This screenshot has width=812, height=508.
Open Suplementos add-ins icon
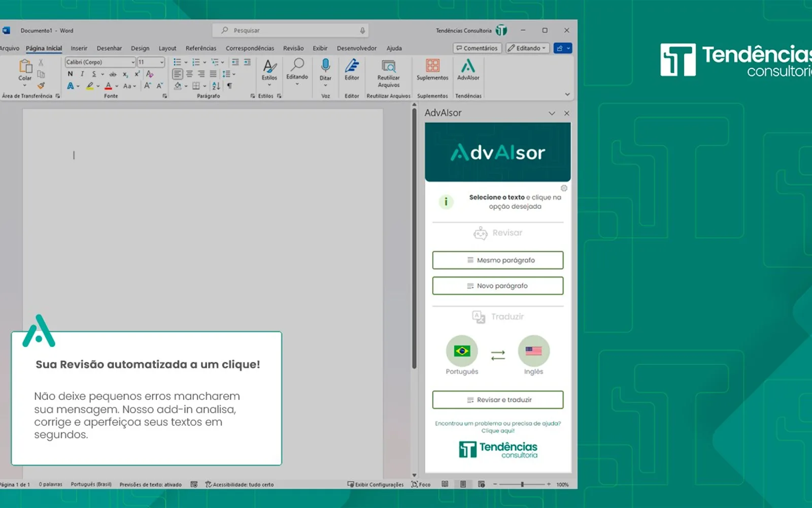tap(432, 66)
